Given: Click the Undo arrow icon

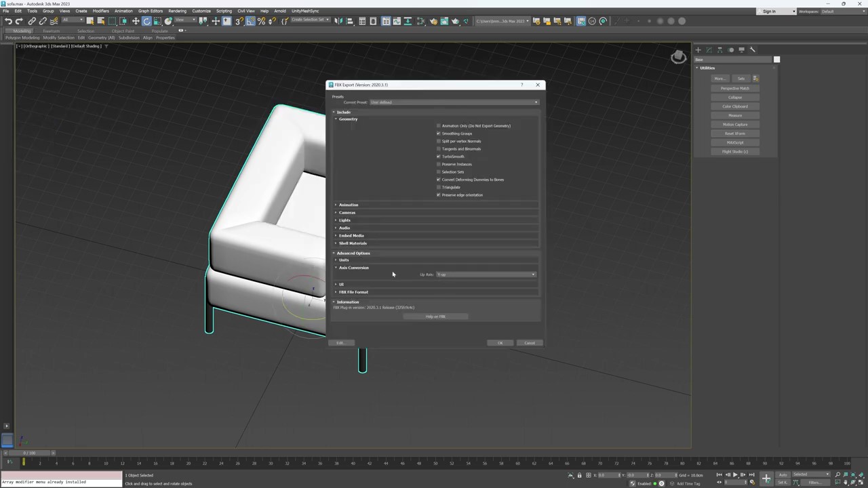Looking at the screenshot, I should click(x=7, y=21).
